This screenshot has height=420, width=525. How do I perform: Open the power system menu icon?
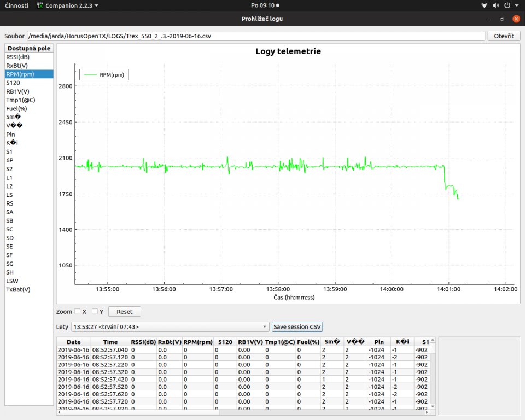pos(507,5)
